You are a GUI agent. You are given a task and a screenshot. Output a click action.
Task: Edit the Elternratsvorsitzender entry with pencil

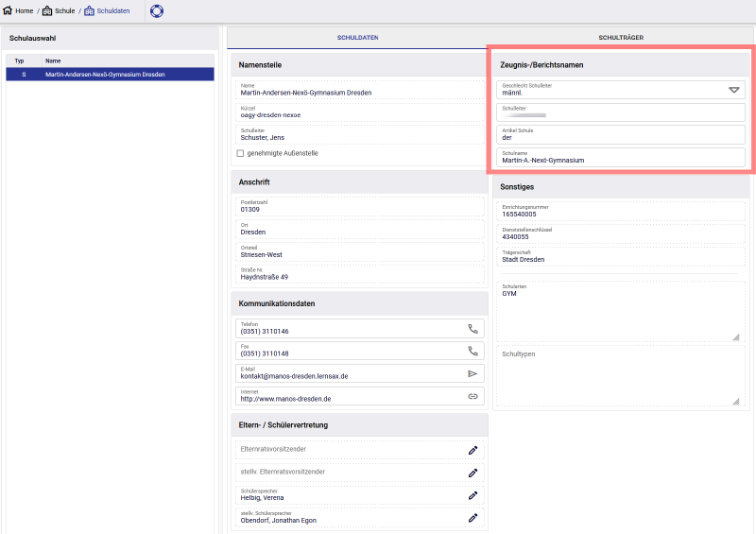tap(473, 450)
